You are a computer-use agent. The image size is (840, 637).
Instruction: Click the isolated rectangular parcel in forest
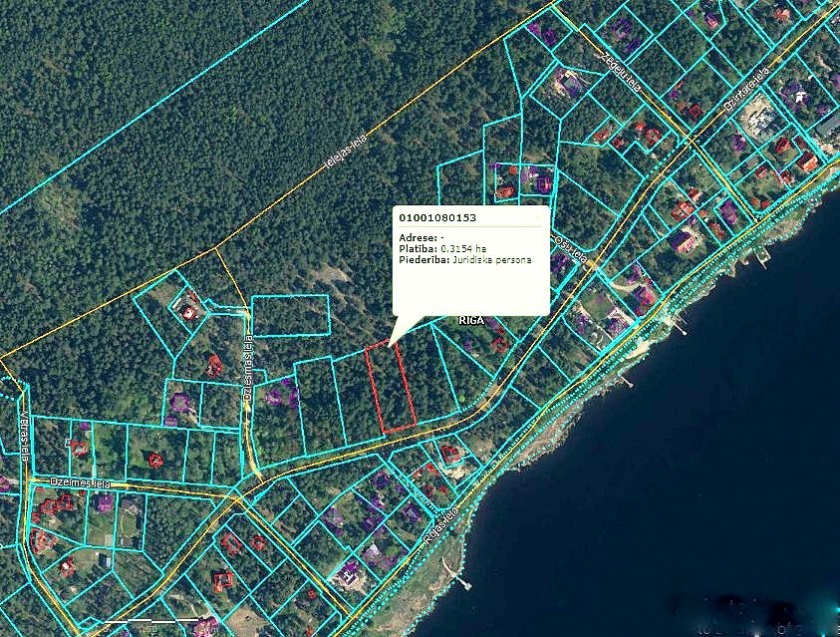pos(290,315)
